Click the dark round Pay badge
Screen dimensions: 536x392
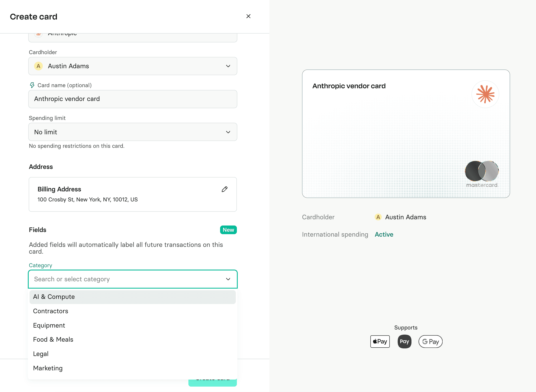404,341
